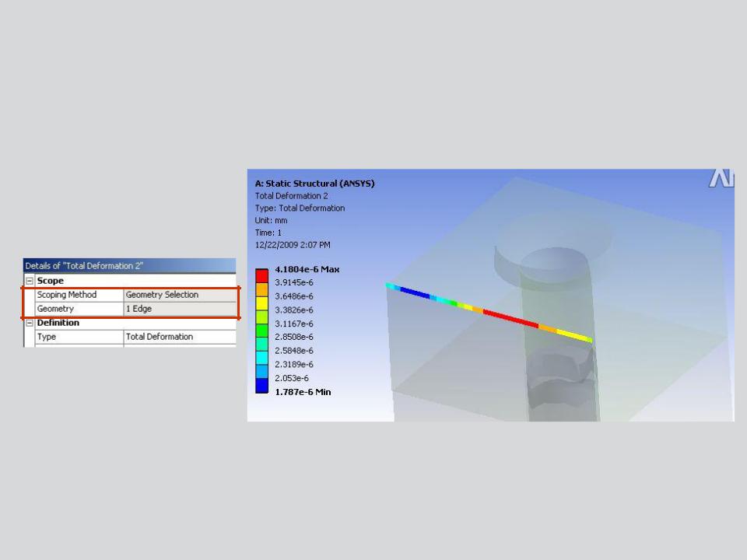Image resolution: width=747 pixels, height=560 pixels.
Task: Collapse the Scope section
Action: point(30,281)
